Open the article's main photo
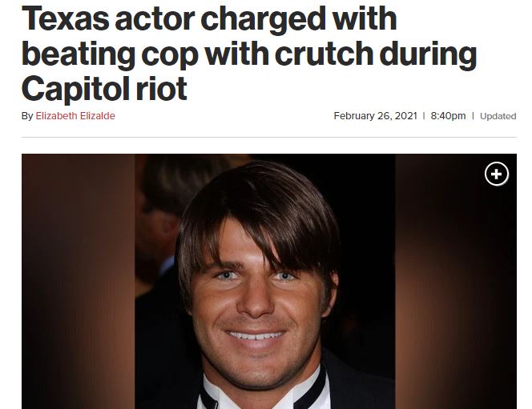The height and width of the screenshot is (409, 532). point(269,281)
